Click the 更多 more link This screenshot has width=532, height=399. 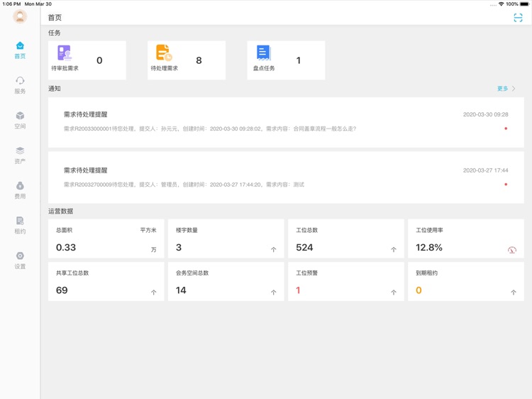pyautogui.click(x=502, y=89)
